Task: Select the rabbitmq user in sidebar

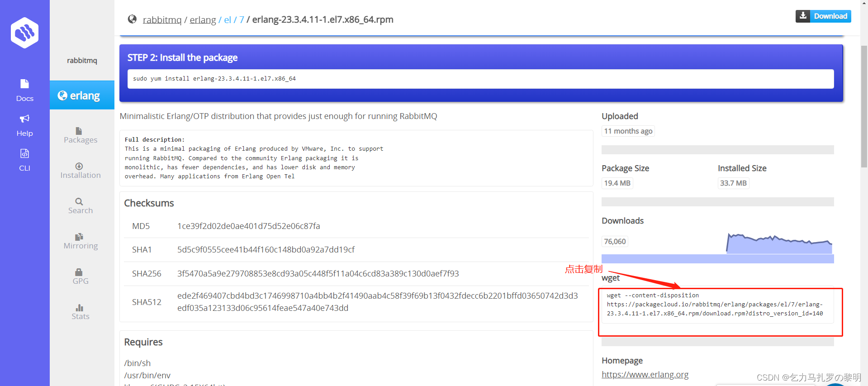Action: (x=82, y=60)
